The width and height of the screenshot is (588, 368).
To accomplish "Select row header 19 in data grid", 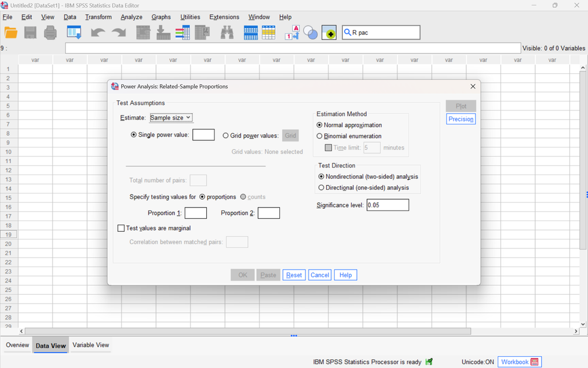I will 8,234.
